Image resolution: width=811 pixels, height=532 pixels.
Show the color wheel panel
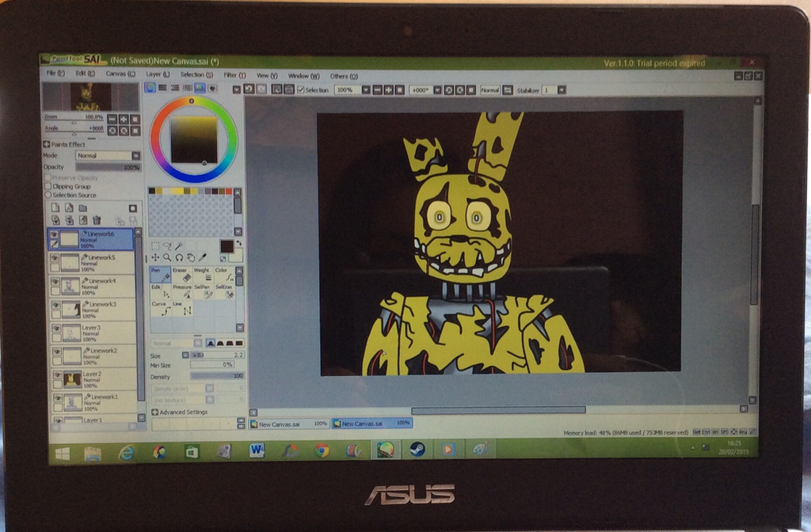click(x=150, y=87)
